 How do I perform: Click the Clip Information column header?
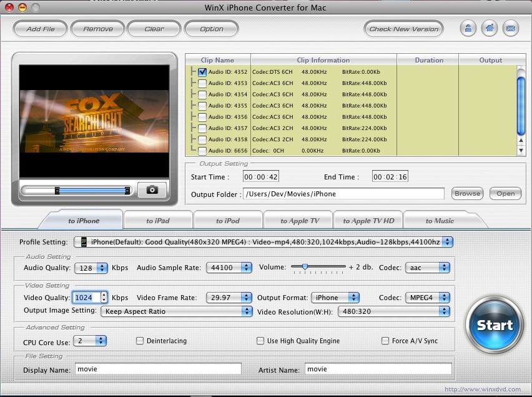323,60
